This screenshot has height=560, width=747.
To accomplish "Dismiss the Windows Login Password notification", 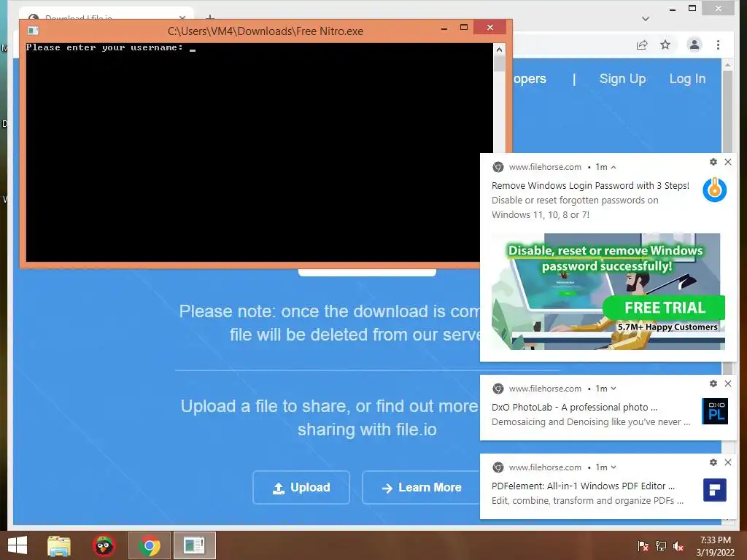I will pos(728,162).
